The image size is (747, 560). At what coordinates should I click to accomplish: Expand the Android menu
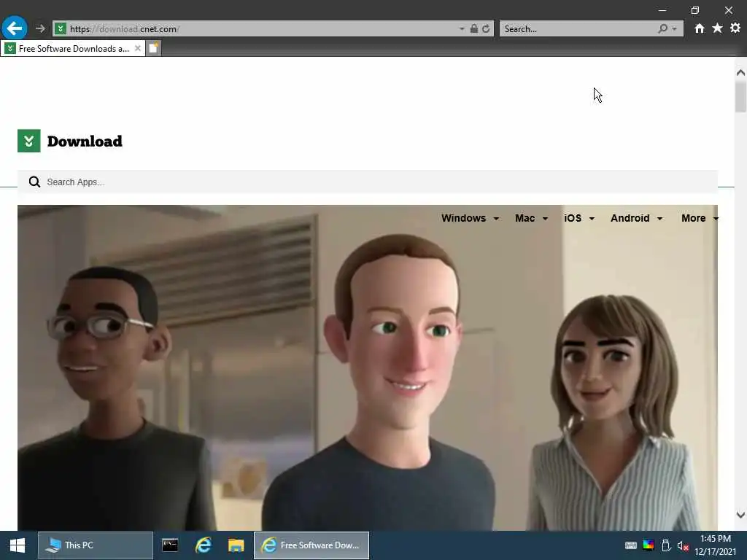(x=636, y=218)
